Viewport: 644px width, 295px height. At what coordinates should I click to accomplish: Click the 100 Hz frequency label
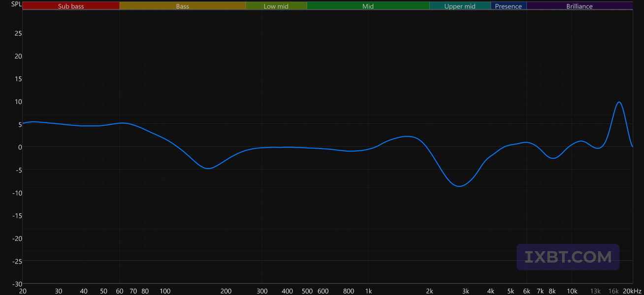(165, 291)
